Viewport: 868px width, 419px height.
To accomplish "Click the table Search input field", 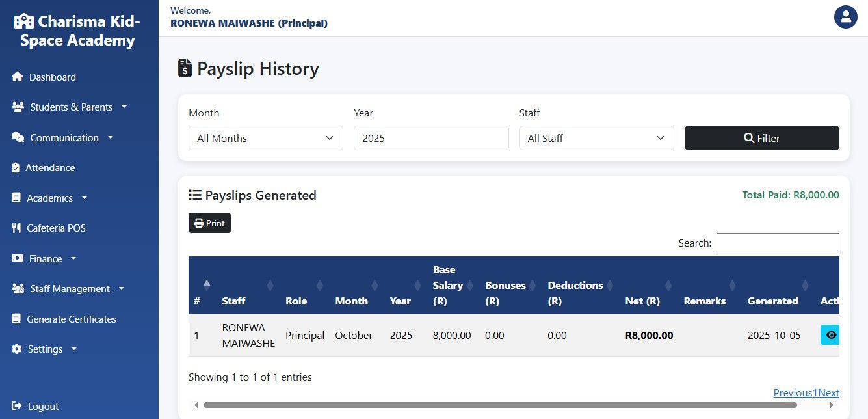I will coord(777,243).
